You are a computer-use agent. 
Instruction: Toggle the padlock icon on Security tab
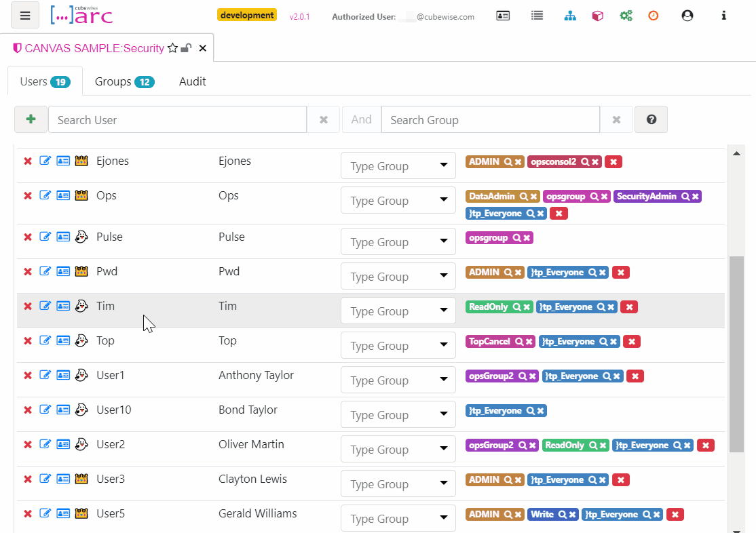point(186,48)
